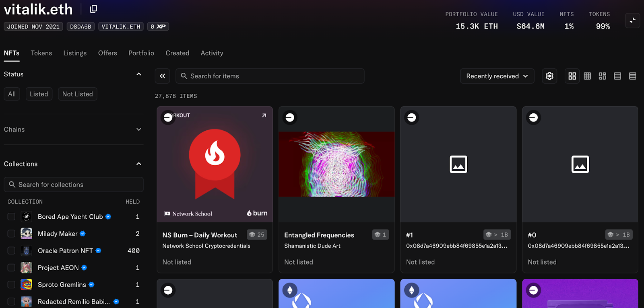Check the Oracle Patron NFT checkbox
The image size is (644, 308).
11,251
